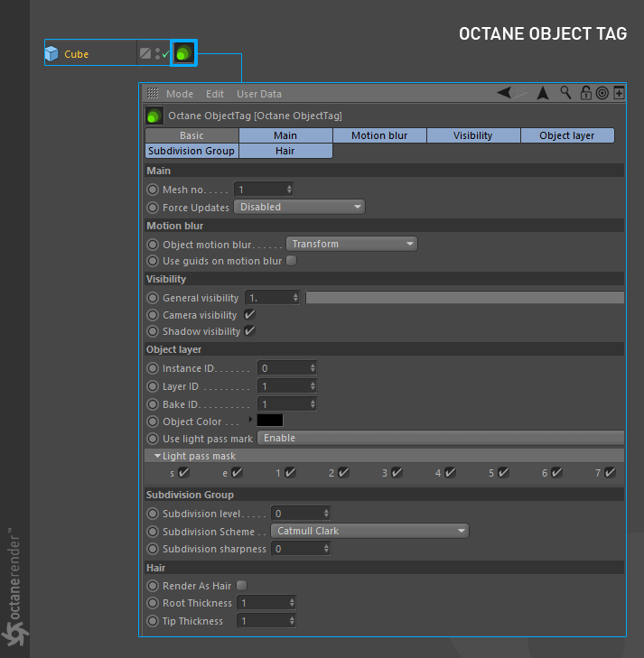Click the Layer ID stepper arrows
The width and height of the screenshot is (644, 658).
click(313, 386)
